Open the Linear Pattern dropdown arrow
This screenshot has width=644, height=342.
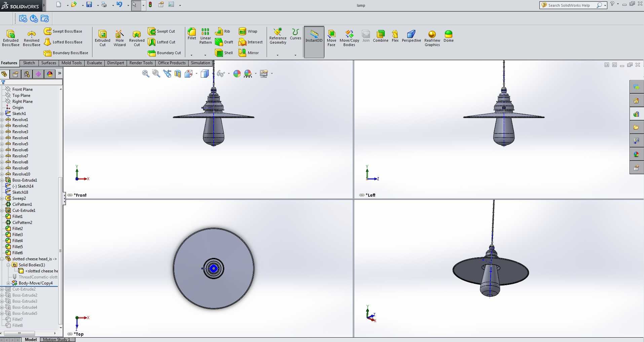click(x=205, y=55)
